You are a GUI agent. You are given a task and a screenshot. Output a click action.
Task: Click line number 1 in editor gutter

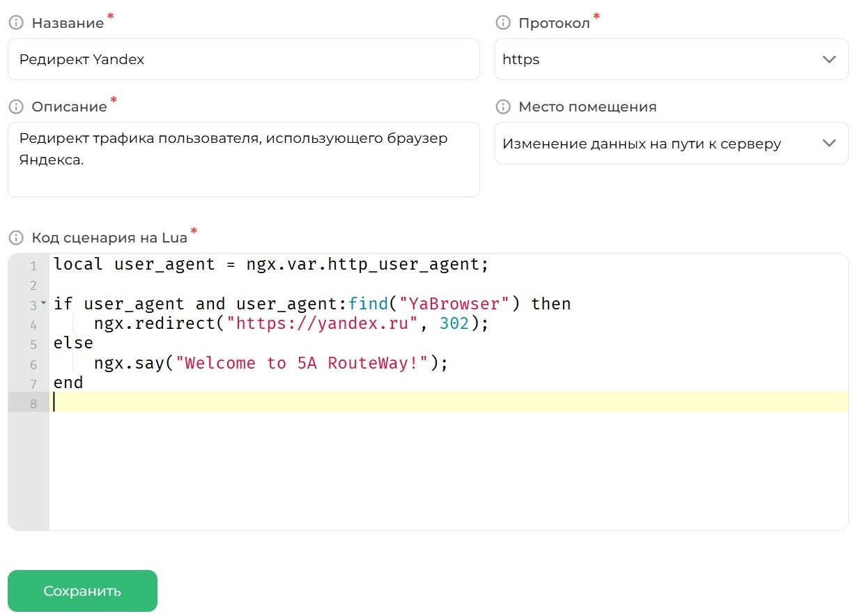[x=33, y=265]
